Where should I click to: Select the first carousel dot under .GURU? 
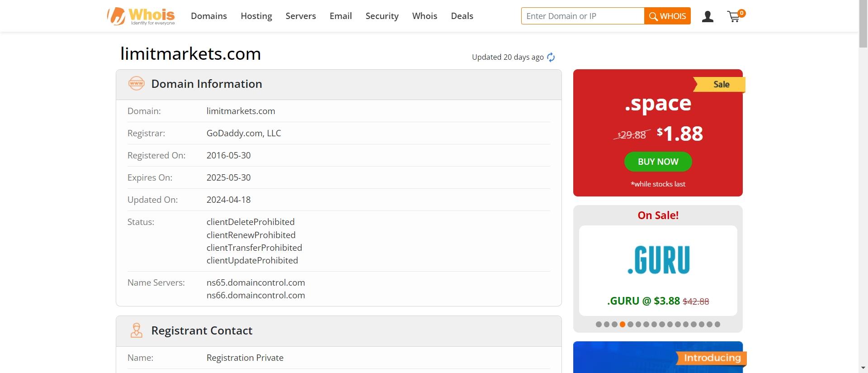click(x=599, y=324)
